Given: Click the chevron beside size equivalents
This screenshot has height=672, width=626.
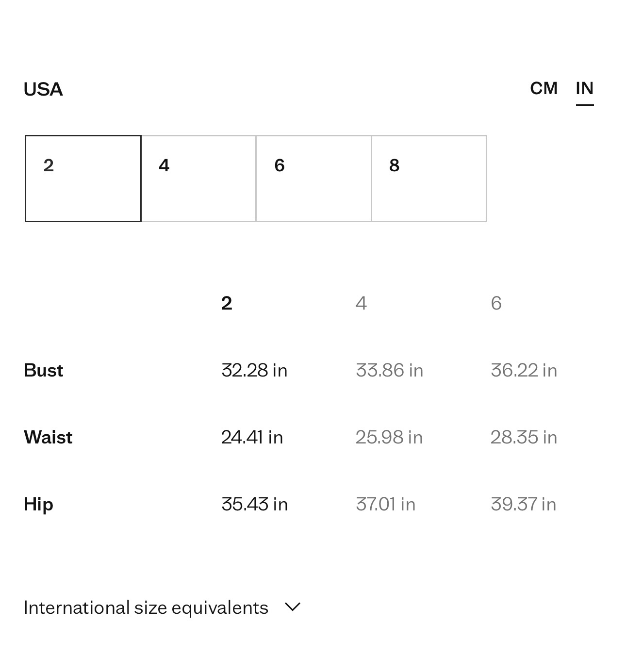Looking at the screenshot, I should click(x=293, y=606).
